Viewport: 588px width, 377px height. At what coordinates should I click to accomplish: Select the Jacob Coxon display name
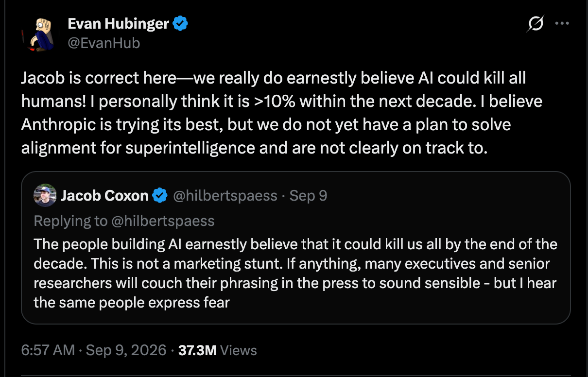tap(104, 196)
